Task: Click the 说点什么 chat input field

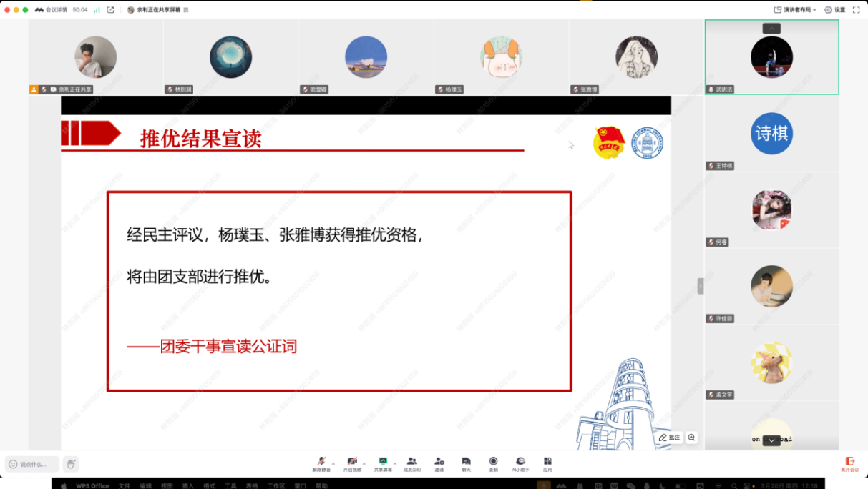Action: tap(33, 464)
